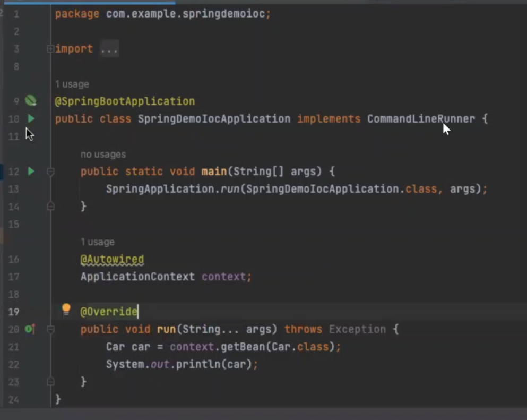Click the 'no usages' hint above main method
The image size is (527, 420).
(103, 155)
